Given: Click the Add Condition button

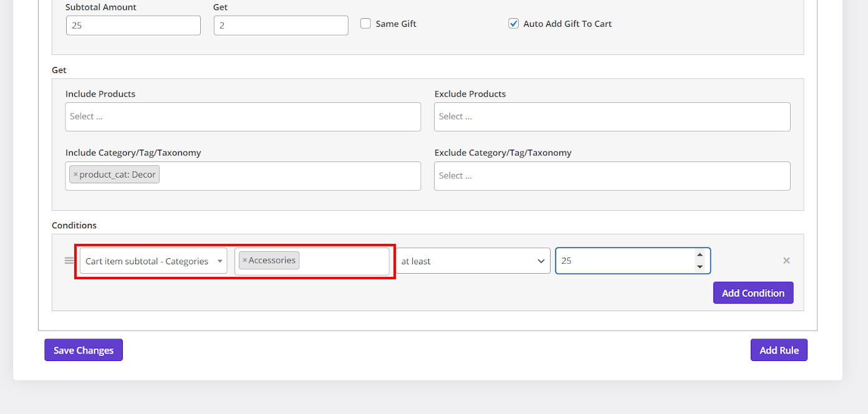Looking at the screenshot, I should pos(753,293).
